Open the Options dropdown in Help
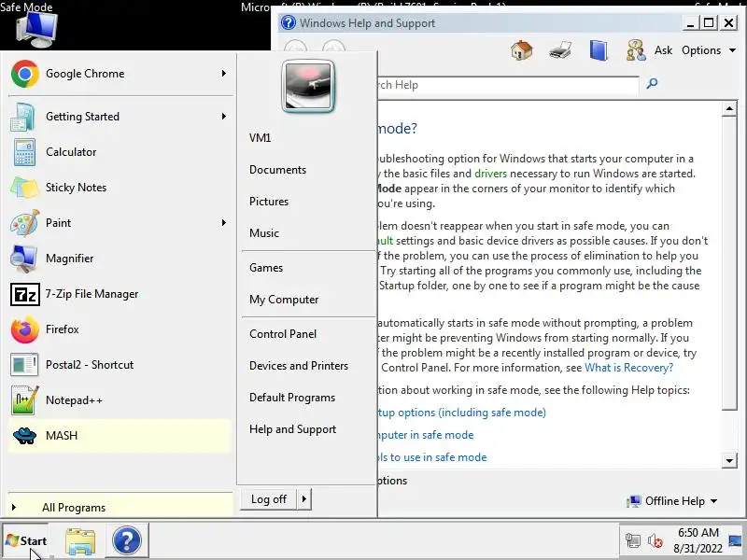Image resolution: width=747 pixels, height=560 pixels. point(709,50)
